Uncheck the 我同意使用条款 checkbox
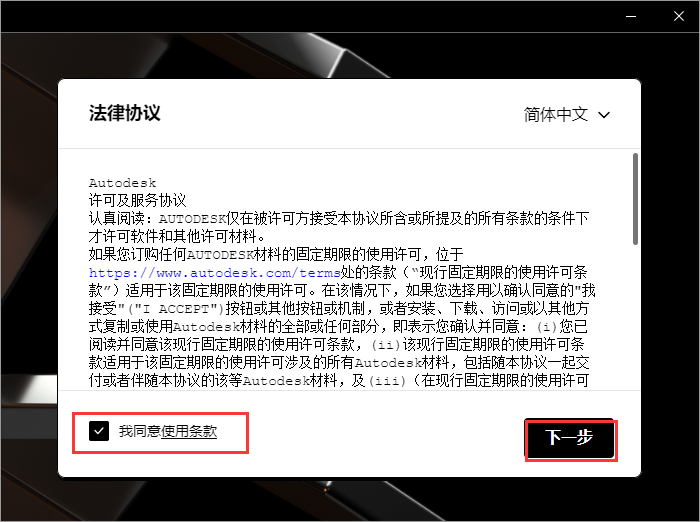Screen dimensions: 700x522 pyautogui.click(x=99, y=431)
